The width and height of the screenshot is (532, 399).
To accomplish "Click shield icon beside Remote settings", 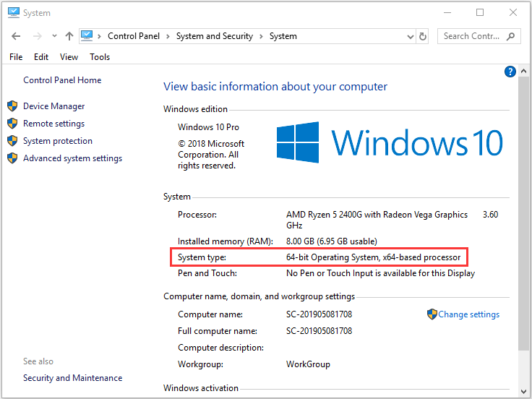I will [x=12, y=124].
